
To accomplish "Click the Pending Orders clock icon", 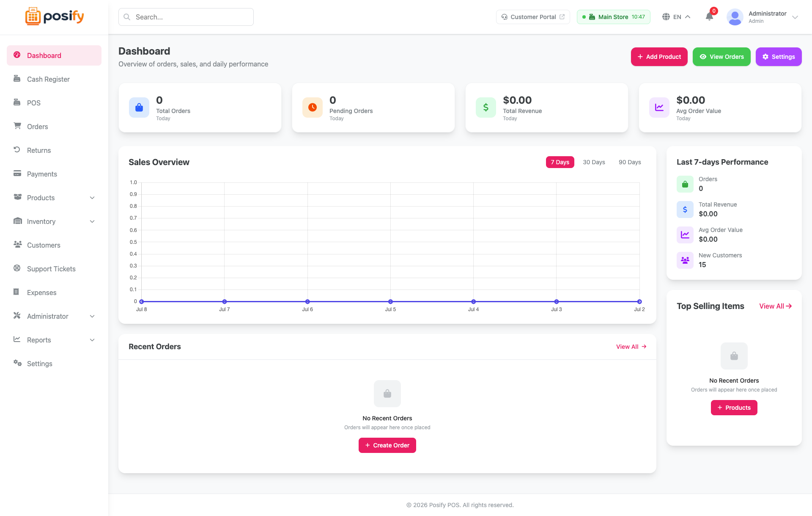I will 313,108.
